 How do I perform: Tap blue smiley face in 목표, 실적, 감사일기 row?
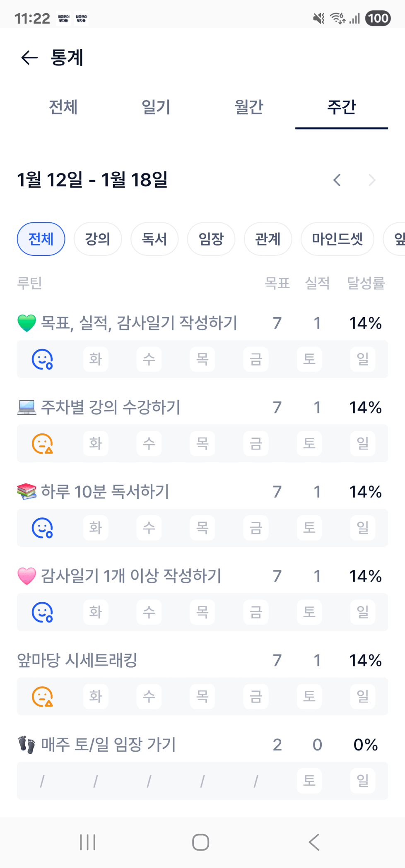pyautogui.click(x=42, y=359)
